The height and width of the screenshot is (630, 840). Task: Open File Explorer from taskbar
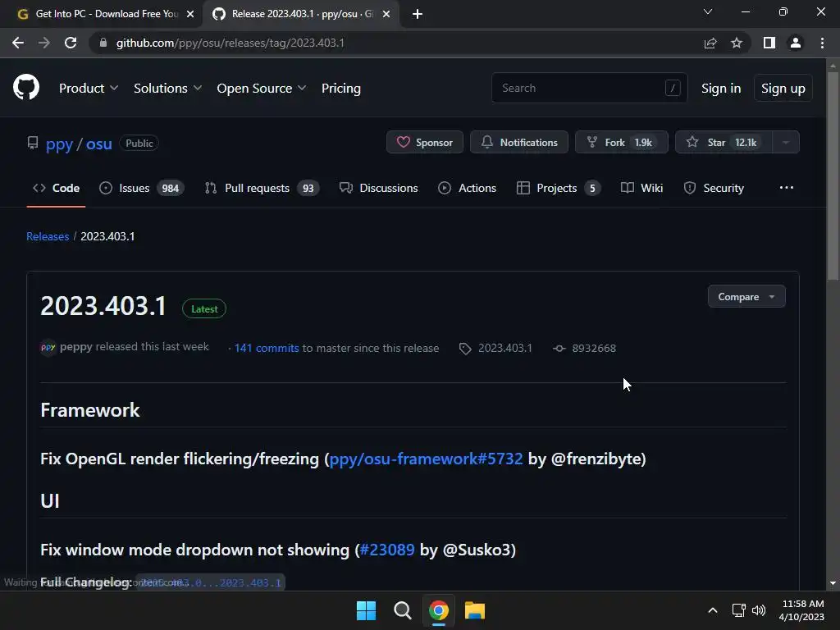click(x=475, y=610)
